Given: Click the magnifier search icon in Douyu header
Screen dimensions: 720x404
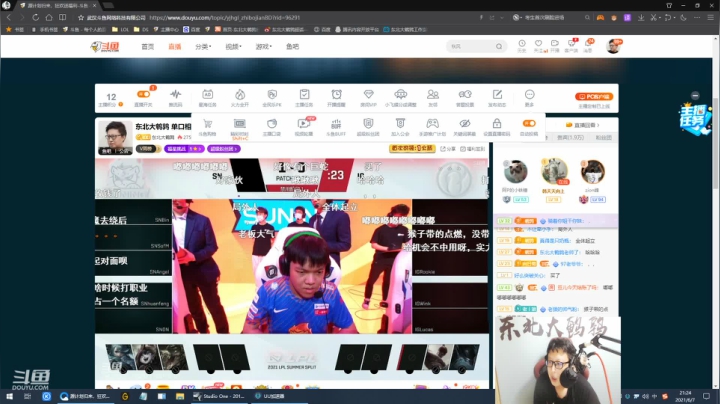Looking at the screenshot, I should 499,46.
